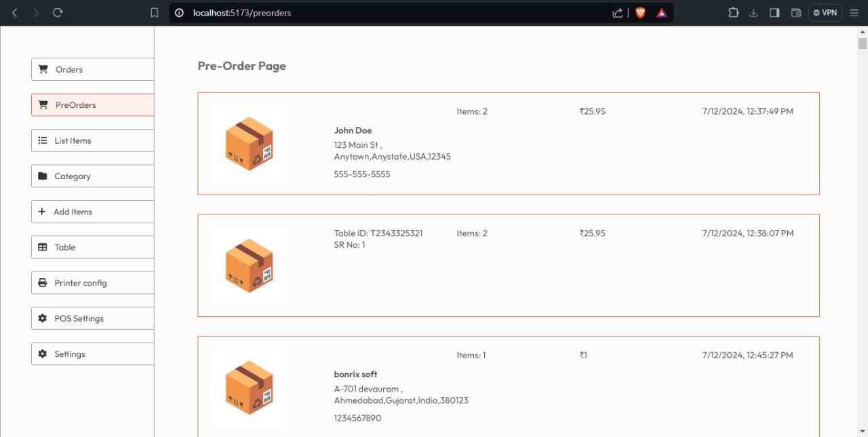Image resolution: width=868 pixels, height=437 pixels.
Task: Click the site information icon beside the URL
Action: (x=179, y=13)
